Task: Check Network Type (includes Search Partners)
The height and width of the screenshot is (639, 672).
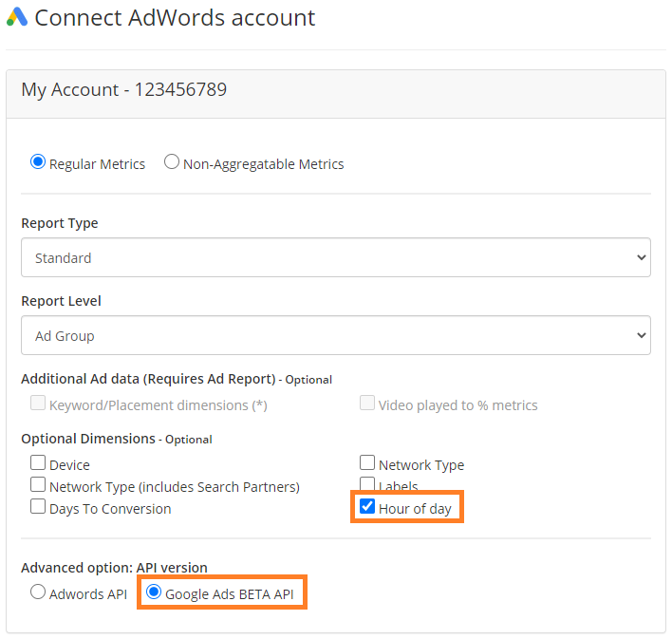Action: (38, 484)
